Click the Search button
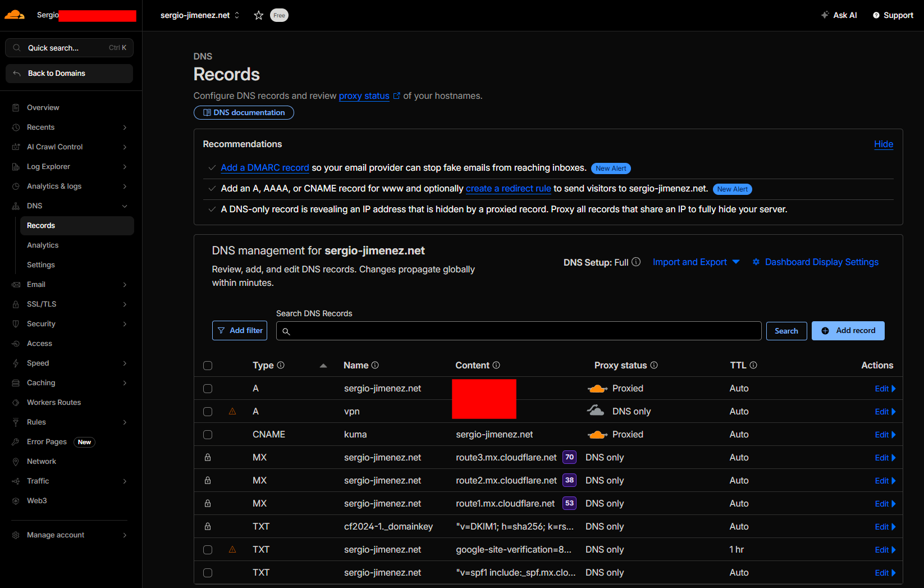 click(x=786, y=331)
